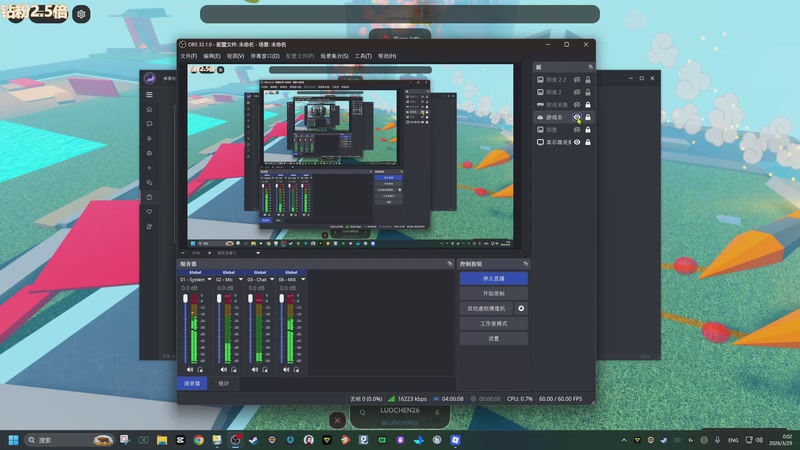Open Steam from the taskbar
This screenshot has width=800, height=450.
(253, 440)
